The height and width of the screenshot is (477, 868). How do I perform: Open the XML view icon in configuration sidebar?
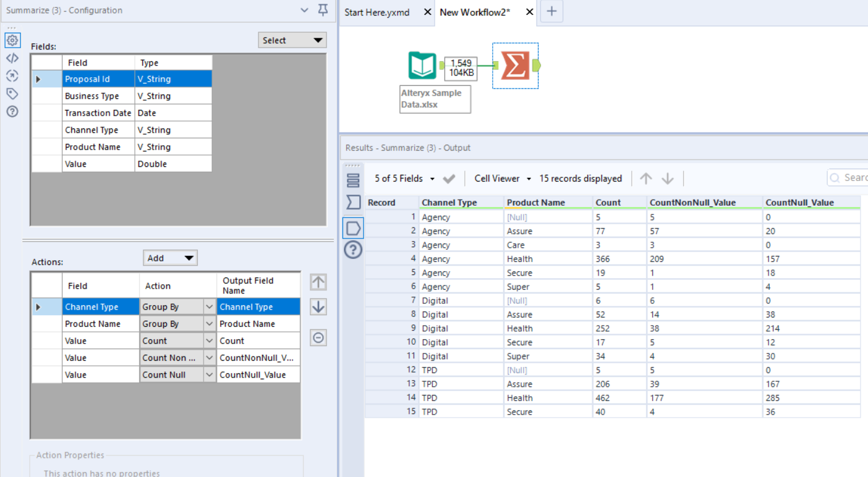point(12,58)
